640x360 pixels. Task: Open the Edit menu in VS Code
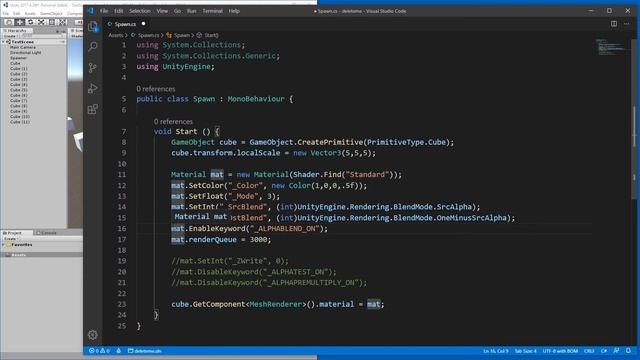[118, 11]
